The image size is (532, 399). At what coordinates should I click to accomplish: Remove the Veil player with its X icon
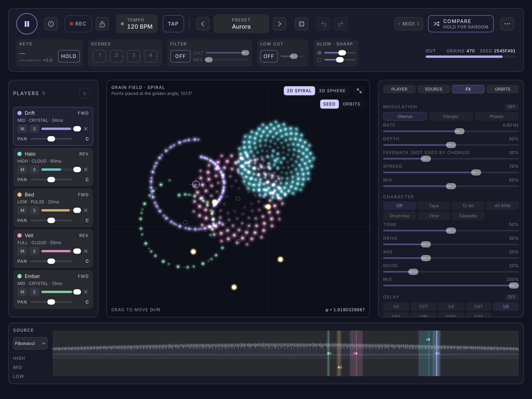(86, 251)
